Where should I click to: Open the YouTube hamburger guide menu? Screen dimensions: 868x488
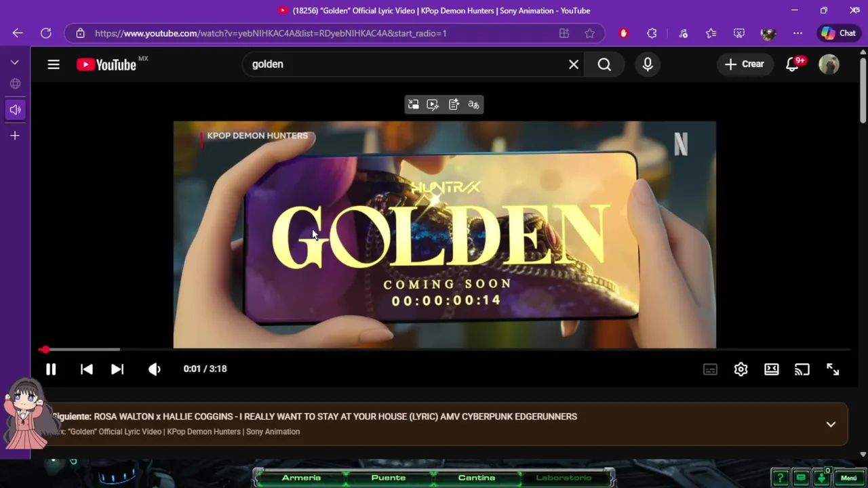click(54, 64)
